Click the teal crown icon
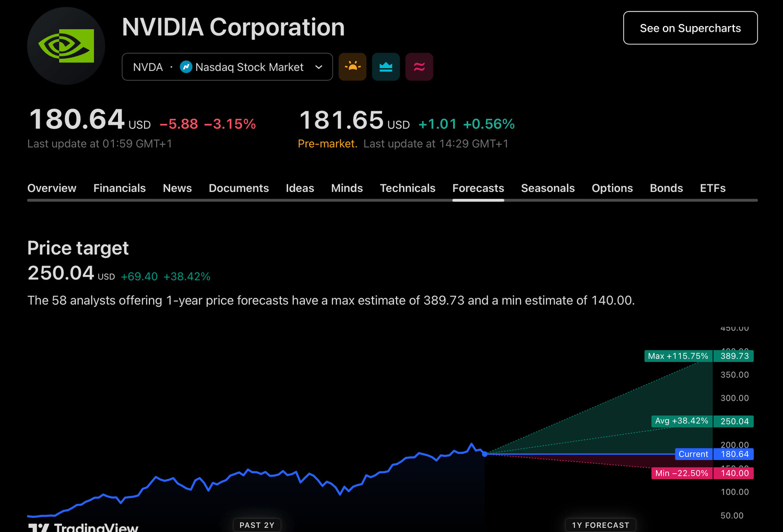The height and width of the screenshot is (532, 783). click(386, 67)
